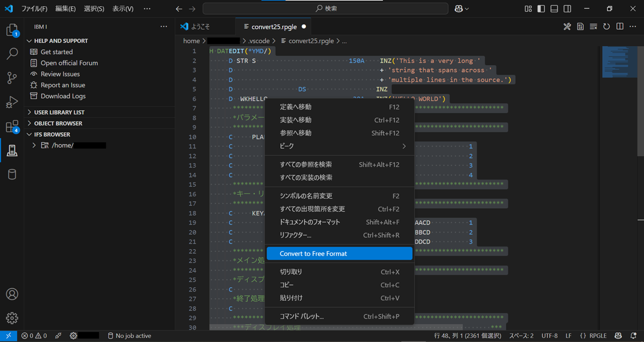Click the lines-list icon in the editor toolbar
Screen dimensions: 644x342
point(593,26)
